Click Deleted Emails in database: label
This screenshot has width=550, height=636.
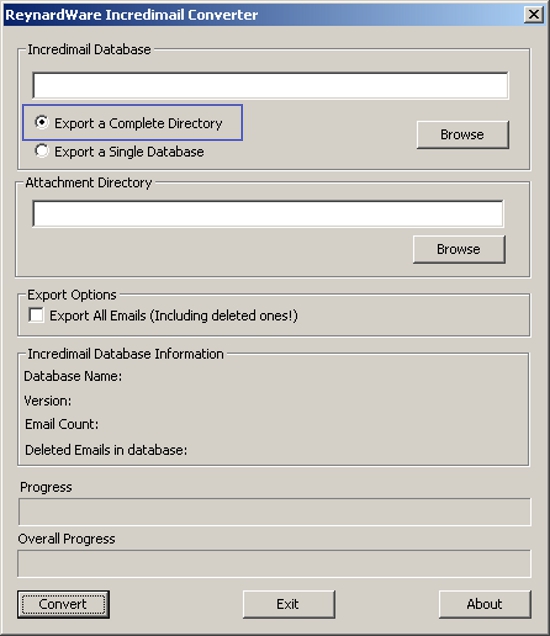pos(106,450)
